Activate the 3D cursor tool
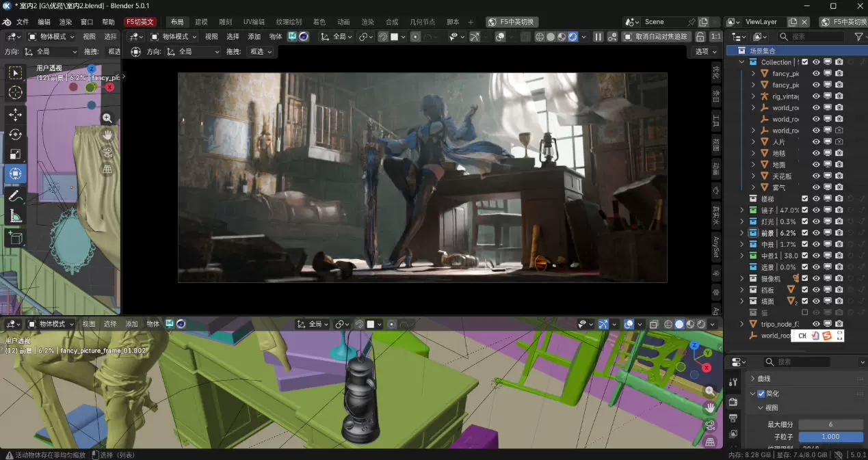This screenshot has height=460, width=868. [15, 92]
